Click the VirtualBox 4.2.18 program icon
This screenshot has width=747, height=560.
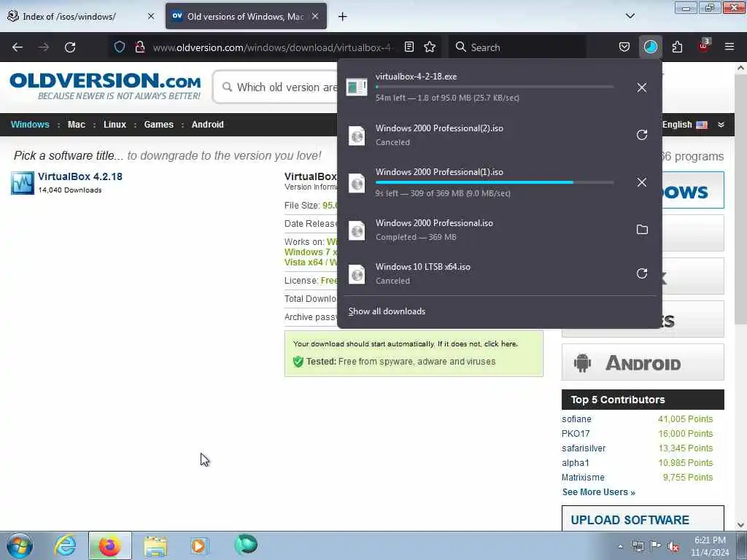[23, 183]
